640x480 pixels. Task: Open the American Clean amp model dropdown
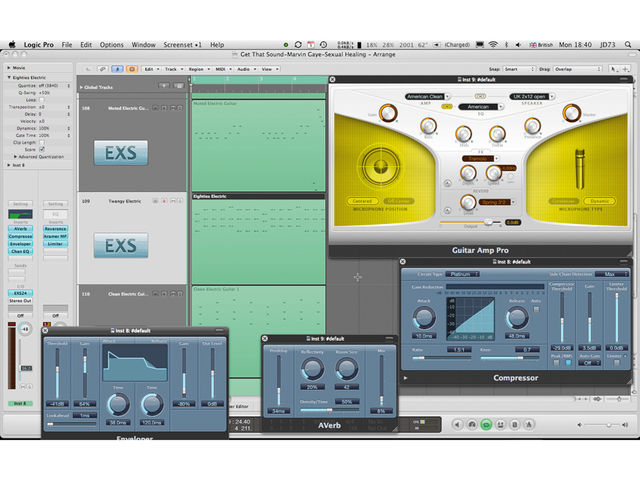click(427, 97)
